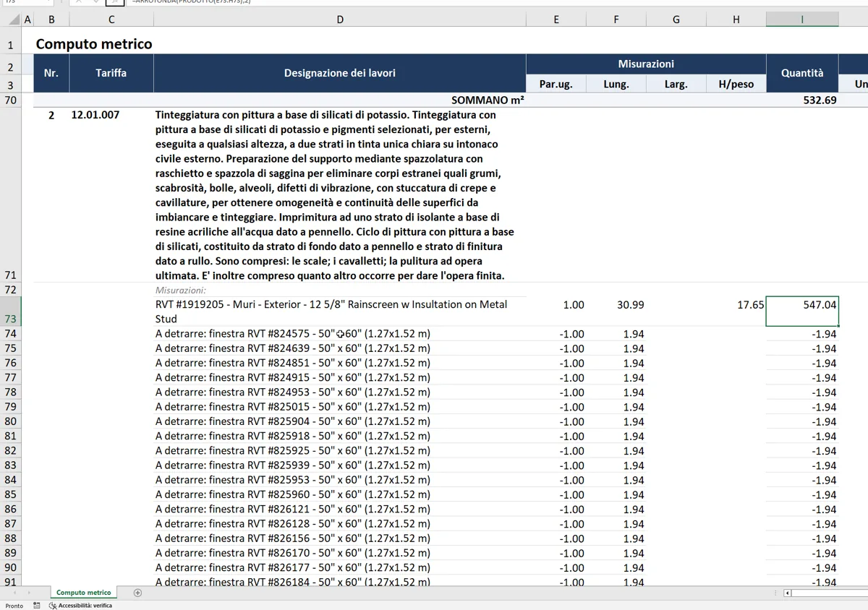Add a new sheet with the plus icon
The width and height of the screenshot is (868, 610).
[x=137, y=593]
